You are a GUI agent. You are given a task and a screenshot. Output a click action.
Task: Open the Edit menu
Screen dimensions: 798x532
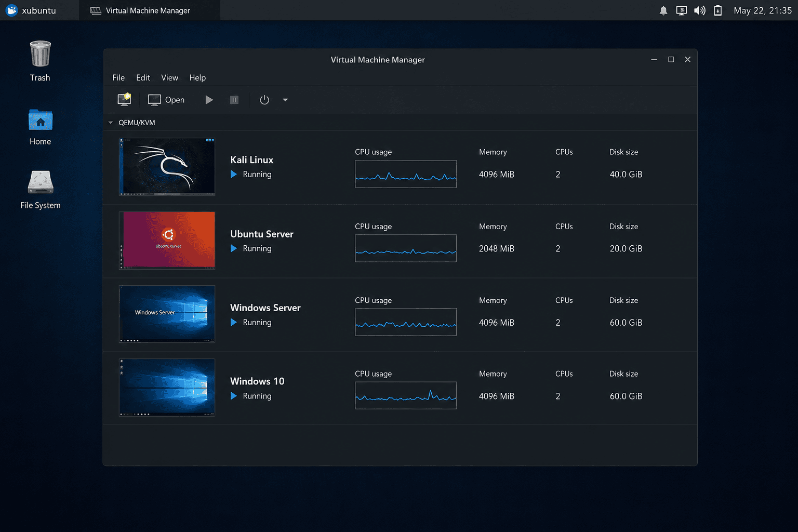click(143, 77)
